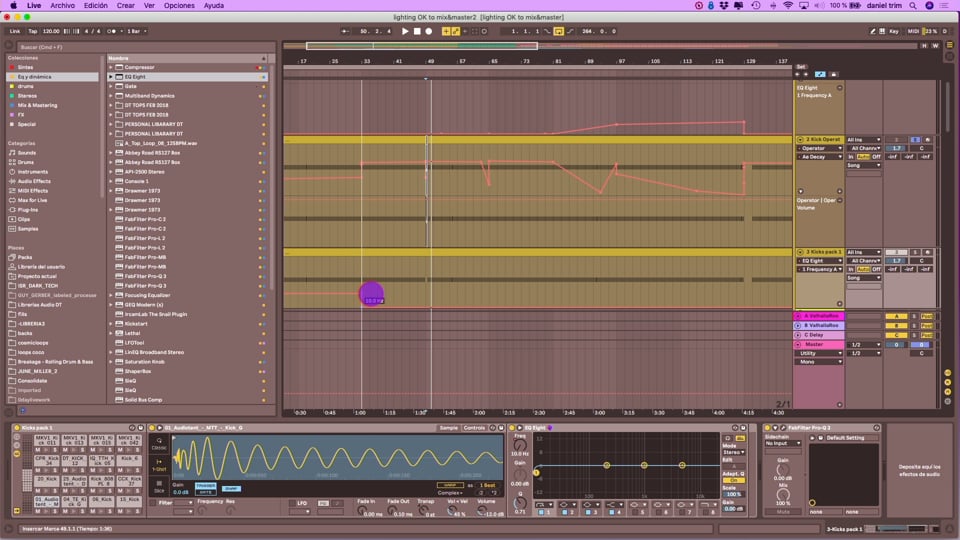This screenshot has width=960, height=540.
Task: Adjust the FabFilter Pro-Q 2 Mix knob
Action: (783, 495)
